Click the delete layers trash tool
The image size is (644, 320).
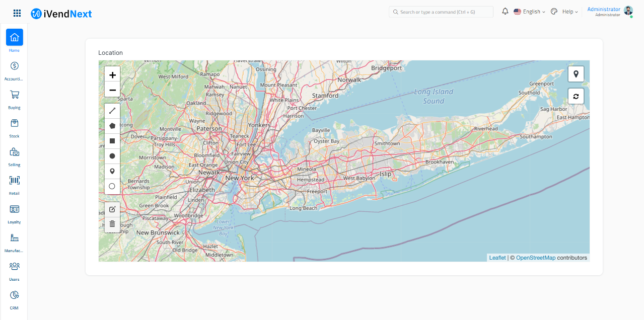(112, 224)
